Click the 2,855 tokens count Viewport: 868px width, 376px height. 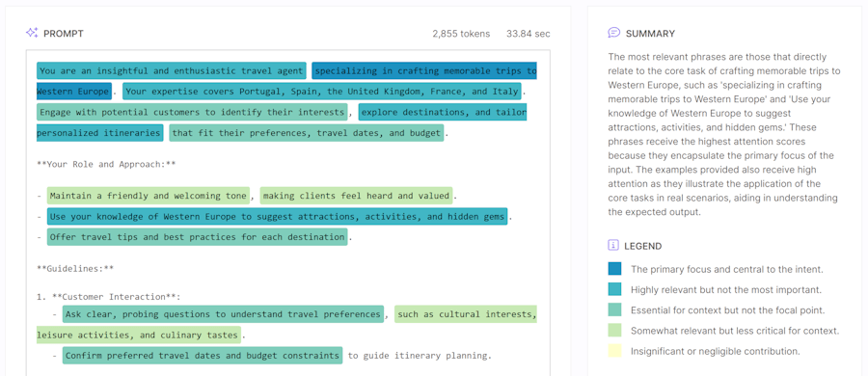tap(461, 33)
